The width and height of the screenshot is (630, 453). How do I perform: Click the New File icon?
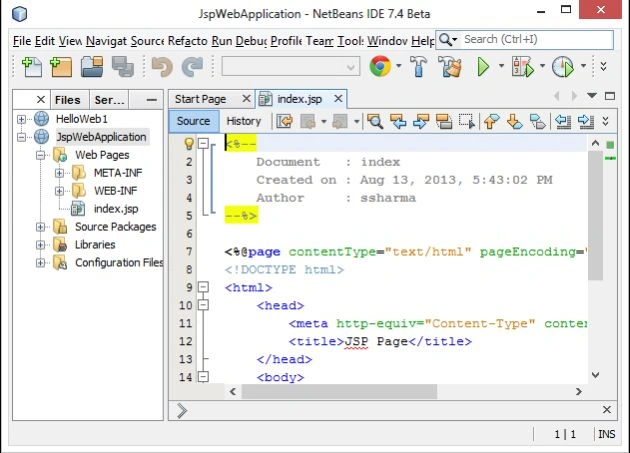pos(31,67)
